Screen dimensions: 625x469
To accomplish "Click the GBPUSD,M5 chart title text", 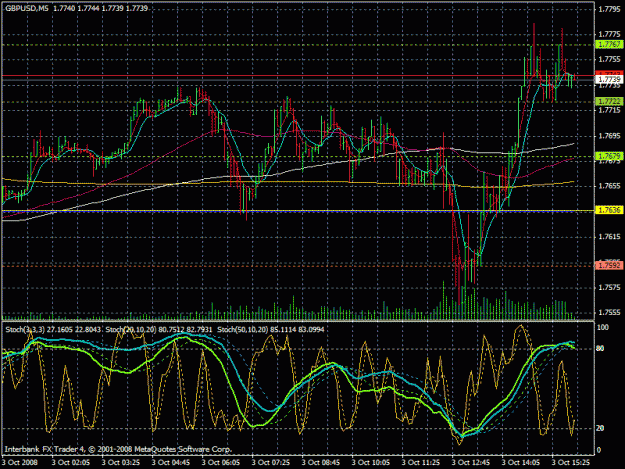I will [x=26, y=8].
